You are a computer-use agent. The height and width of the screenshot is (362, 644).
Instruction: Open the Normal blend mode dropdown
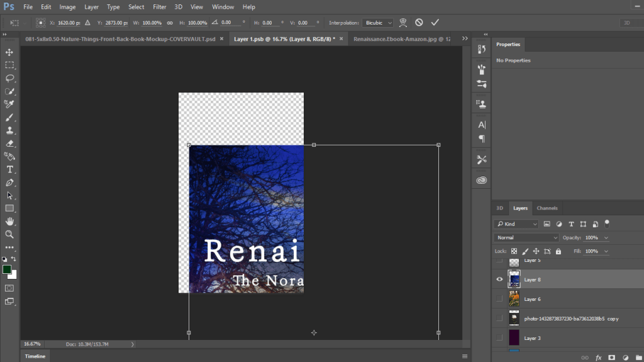(526, 237)
